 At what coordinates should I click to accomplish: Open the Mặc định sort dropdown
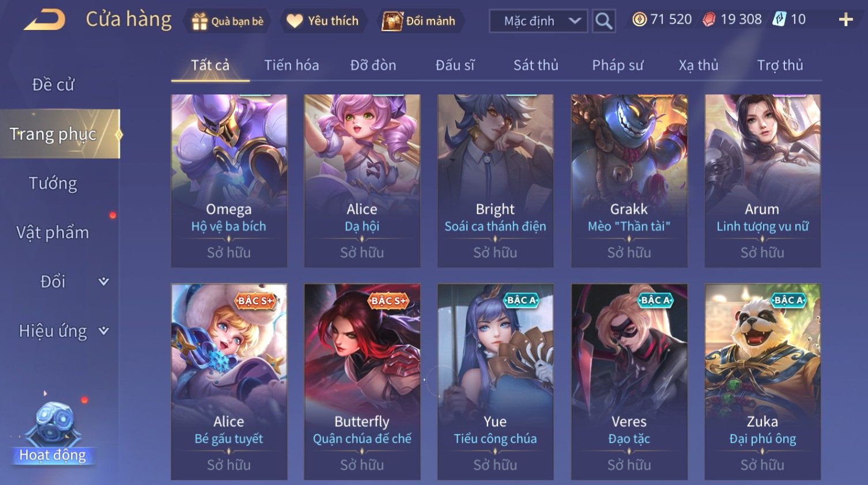[x=538, y=21]
